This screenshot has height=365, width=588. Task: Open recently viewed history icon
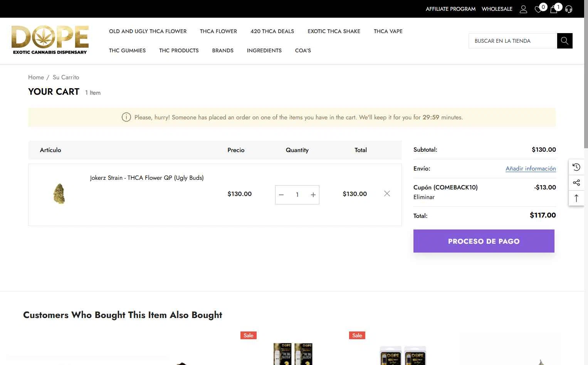(576, 167)
